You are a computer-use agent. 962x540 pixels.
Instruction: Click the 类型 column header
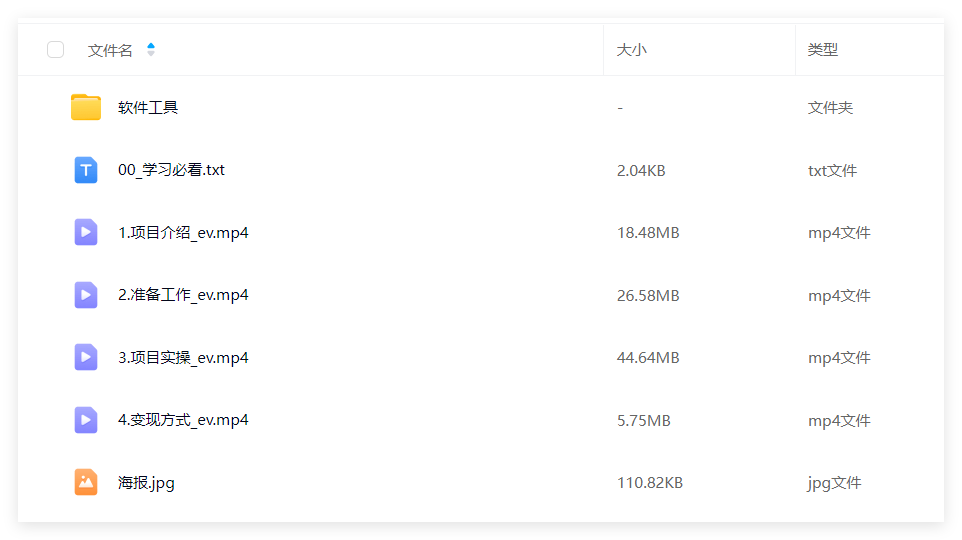[x=823, y=50]
